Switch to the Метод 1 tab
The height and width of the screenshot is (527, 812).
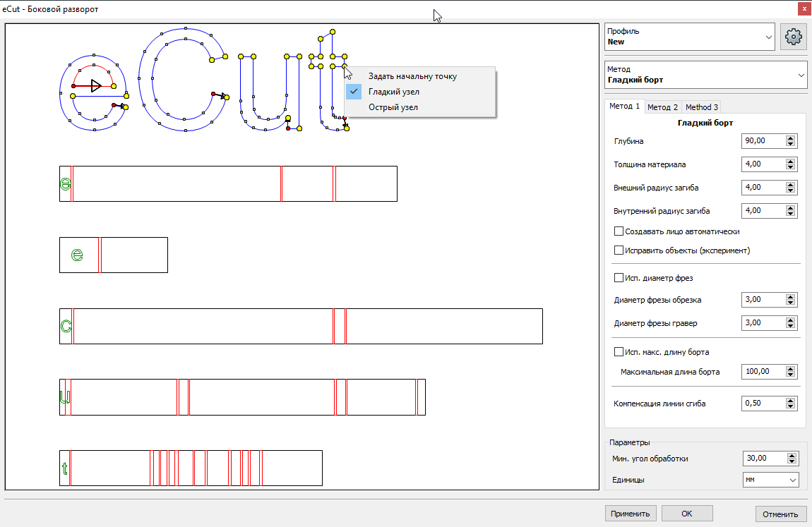pos(624,106)
